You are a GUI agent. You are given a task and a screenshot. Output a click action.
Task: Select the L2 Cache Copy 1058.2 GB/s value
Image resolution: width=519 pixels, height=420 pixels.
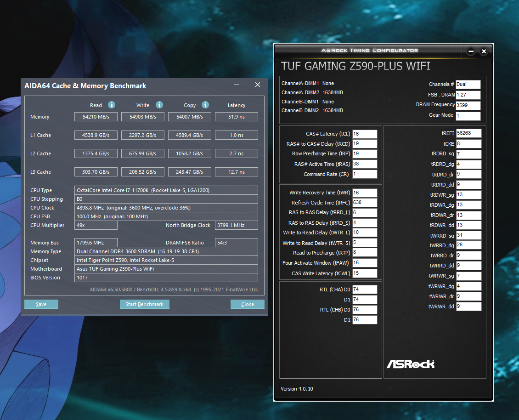point(190,153)
